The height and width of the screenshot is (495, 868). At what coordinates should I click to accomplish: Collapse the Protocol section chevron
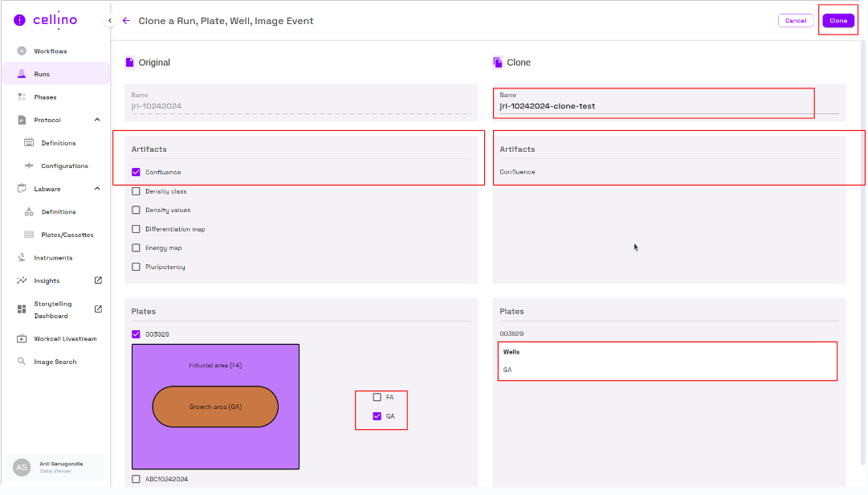97,120
